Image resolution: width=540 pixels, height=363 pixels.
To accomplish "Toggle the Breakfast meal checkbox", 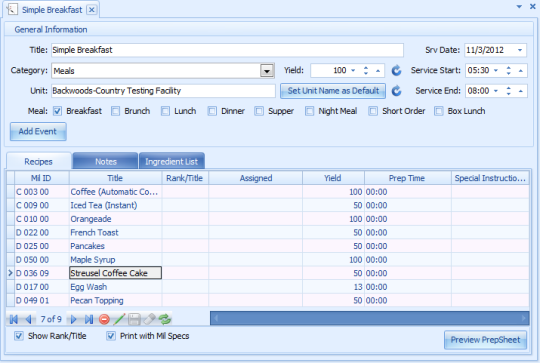I will click(58, 111).
